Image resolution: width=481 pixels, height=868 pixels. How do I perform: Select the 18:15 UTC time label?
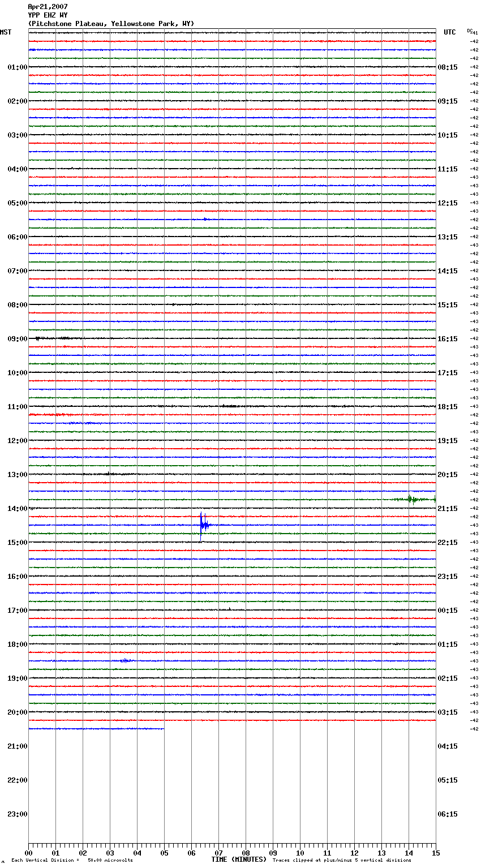[448, 407]
